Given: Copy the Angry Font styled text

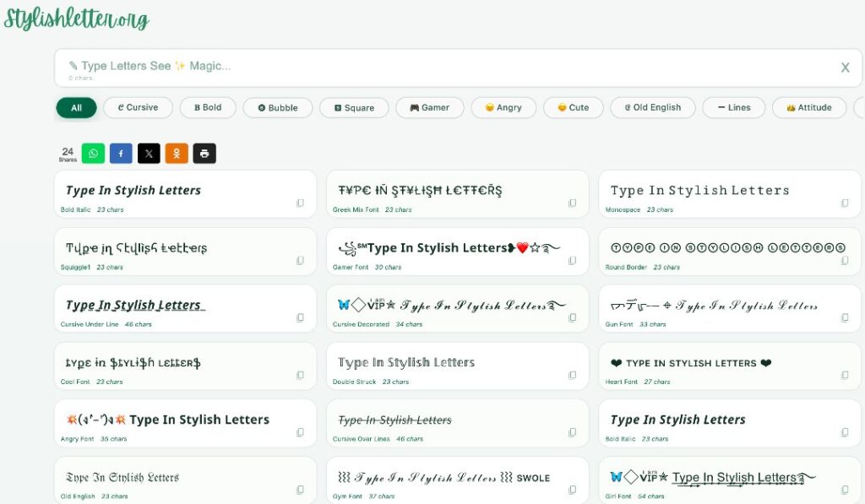Looking at the screenshot, I should click(x=300, y=432).
